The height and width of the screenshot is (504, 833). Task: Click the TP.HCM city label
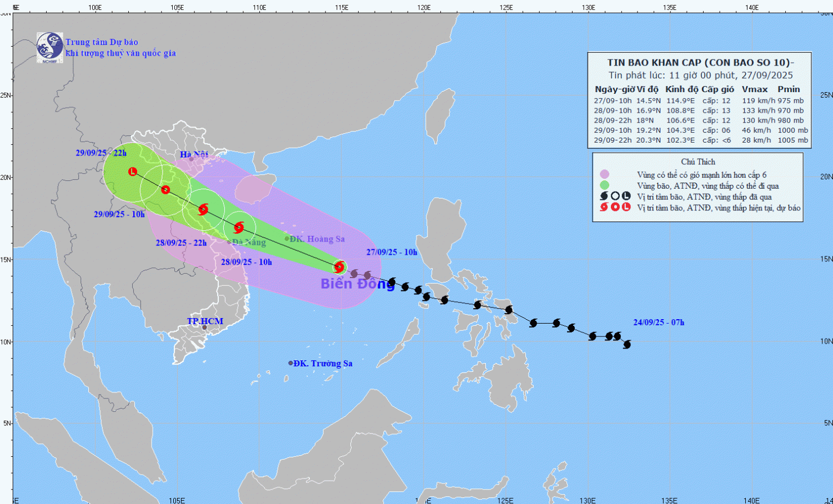pos(205,321)
